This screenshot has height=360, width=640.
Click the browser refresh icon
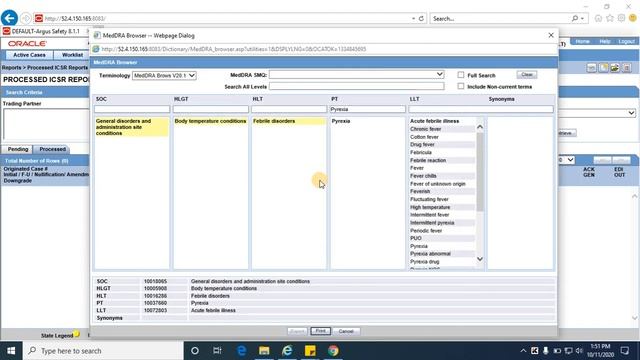click(421, 18)
